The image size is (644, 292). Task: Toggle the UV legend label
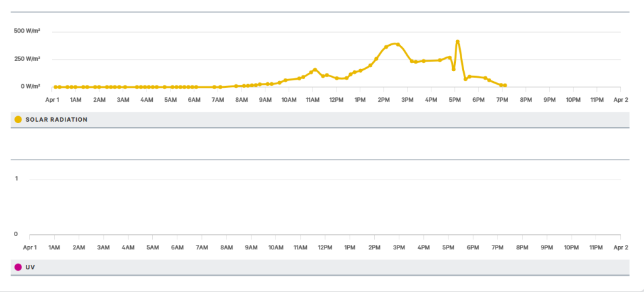click(x=30, y=268)
